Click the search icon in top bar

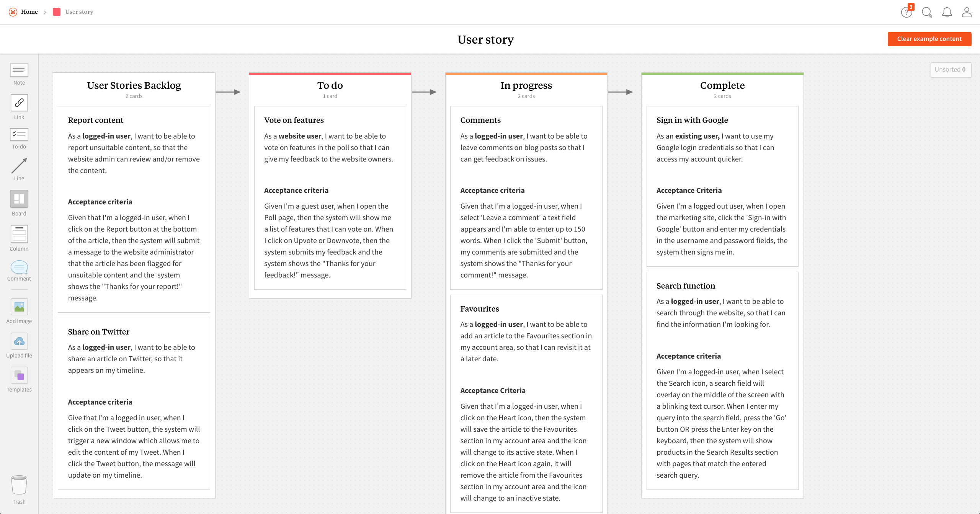coord(927,11)
